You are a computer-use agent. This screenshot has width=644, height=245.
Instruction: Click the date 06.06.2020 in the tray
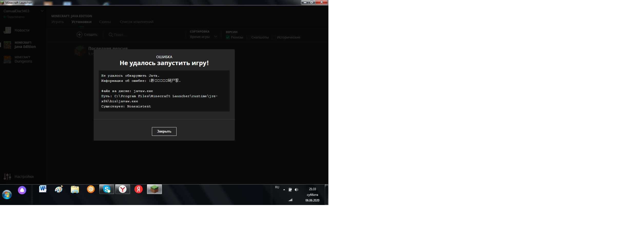click(312, 200)
